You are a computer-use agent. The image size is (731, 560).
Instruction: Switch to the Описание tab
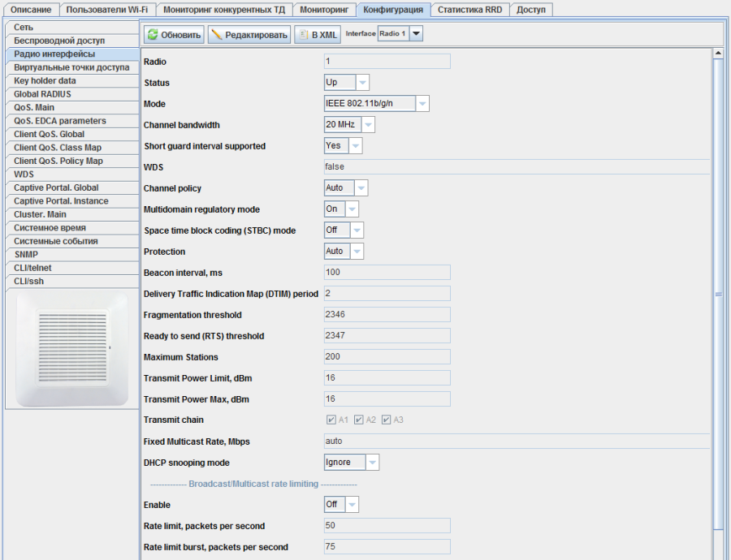click(x=31, y=9)
